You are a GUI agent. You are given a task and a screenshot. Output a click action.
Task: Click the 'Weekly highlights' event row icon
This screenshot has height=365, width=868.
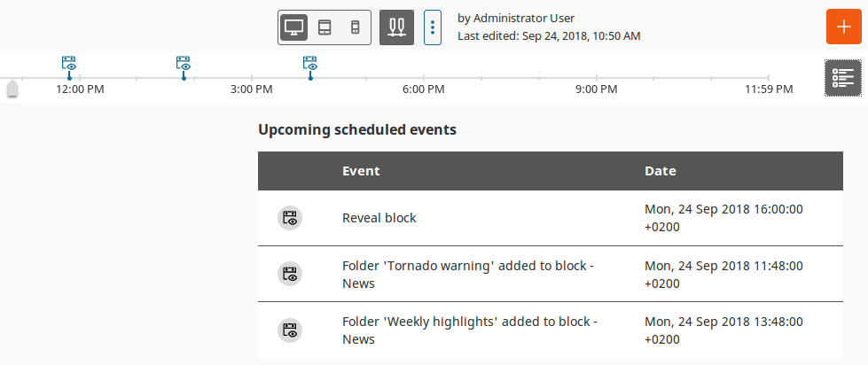tap(290, 330)
